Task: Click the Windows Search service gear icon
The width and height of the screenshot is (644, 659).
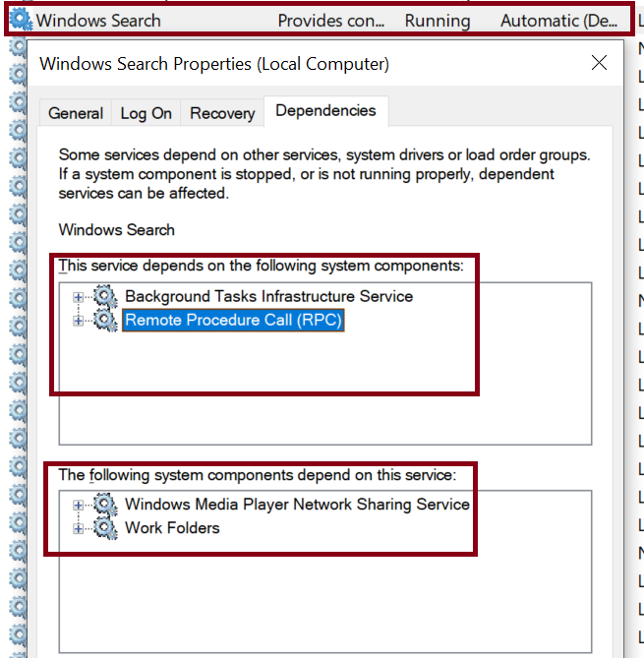Action: [x=21, y=21]
